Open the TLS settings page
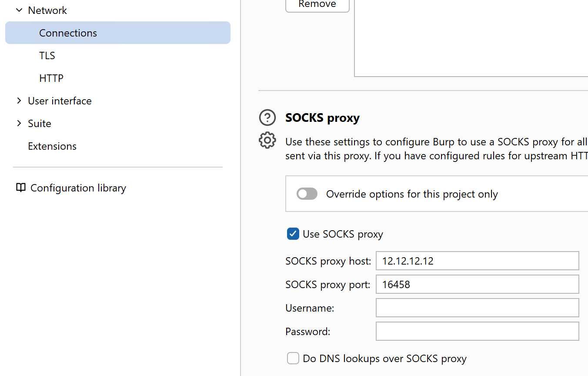Image resolution: width=588 pixels, height=376 pixels. click(x=47, y=55)
